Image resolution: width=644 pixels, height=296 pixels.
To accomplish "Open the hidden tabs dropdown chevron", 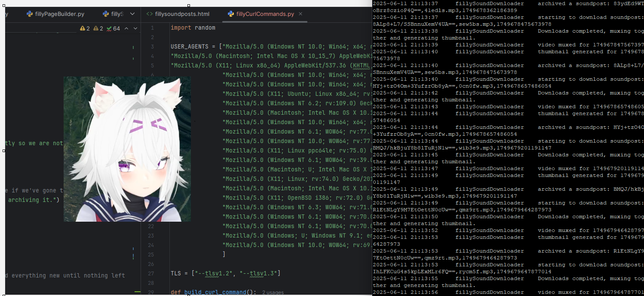I will (x=132, y=14).
